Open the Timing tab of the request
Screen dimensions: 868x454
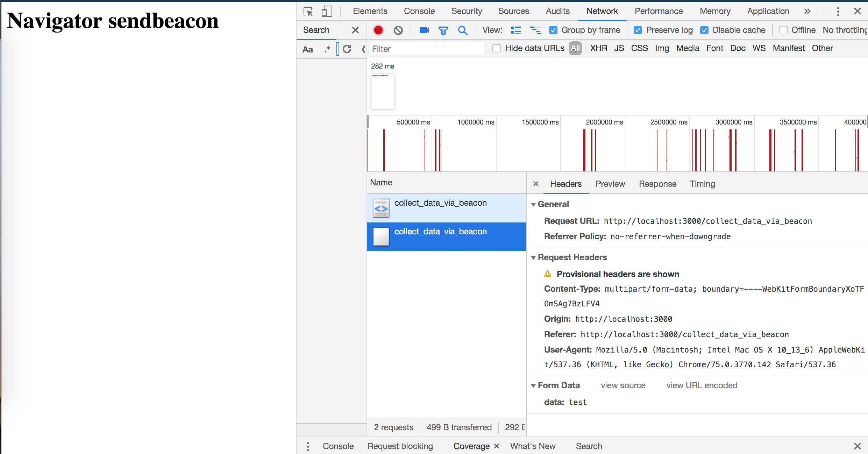point(702,184)
